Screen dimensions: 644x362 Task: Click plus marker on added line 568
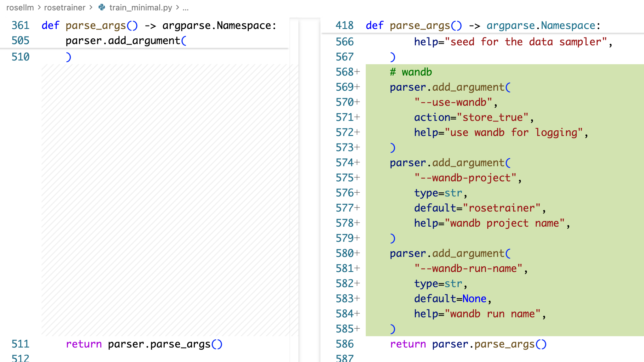[357, 72]
